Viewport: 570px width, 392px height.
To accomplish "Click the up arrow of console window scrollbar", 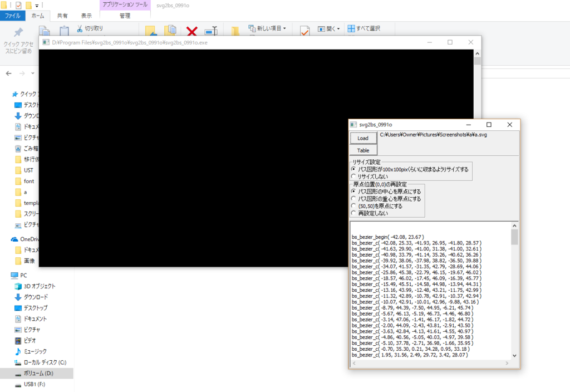I will (x=477, y=53).
